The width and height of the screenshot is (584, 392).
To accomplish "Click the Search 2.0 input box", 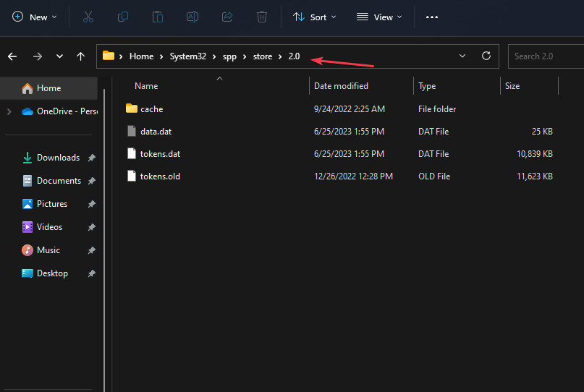I will click(546, 56).
